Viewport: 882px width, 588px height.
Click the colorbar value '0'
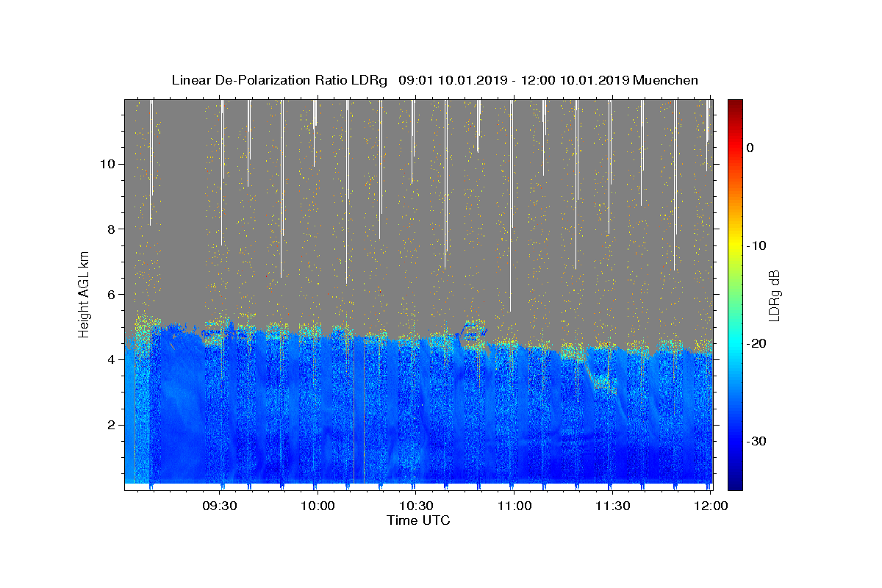(x=750, y=148)
